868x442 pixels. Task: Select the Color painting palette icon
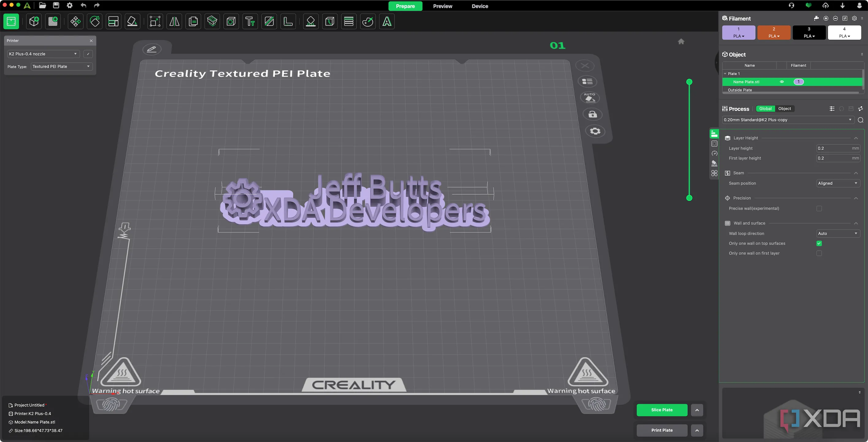[x=368, y=21]
